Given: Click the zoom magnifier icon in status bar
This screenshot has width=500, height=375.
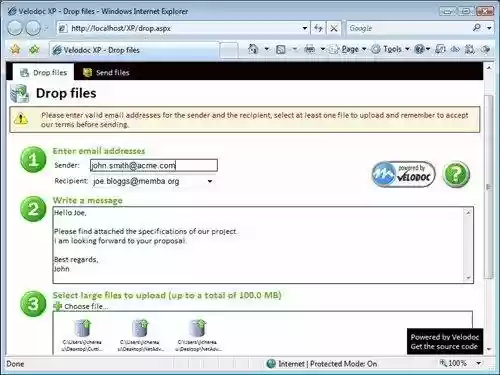Looking at the screenshot, I should click(x=443, y=363).
